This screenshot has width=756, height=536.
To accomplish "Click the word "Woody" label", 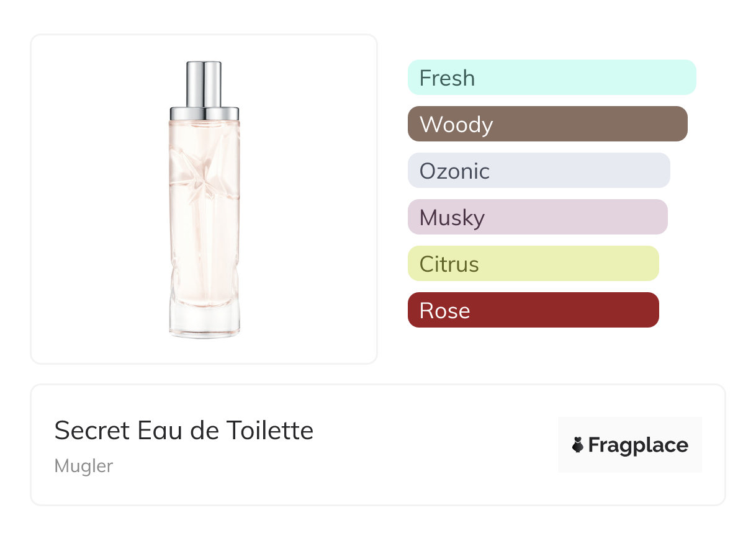I will pyautogui.click(x=456, y=125).
